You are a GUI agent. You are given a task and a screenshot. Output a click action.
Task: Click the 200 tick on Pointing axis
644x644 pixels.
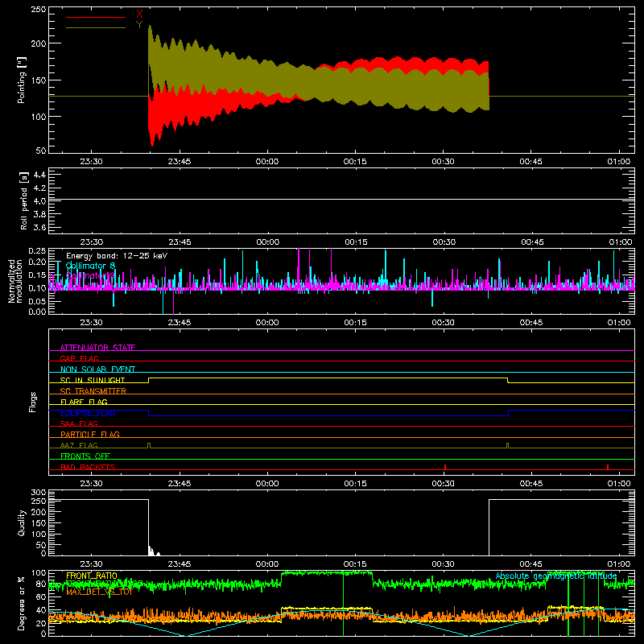pos(39,43)
